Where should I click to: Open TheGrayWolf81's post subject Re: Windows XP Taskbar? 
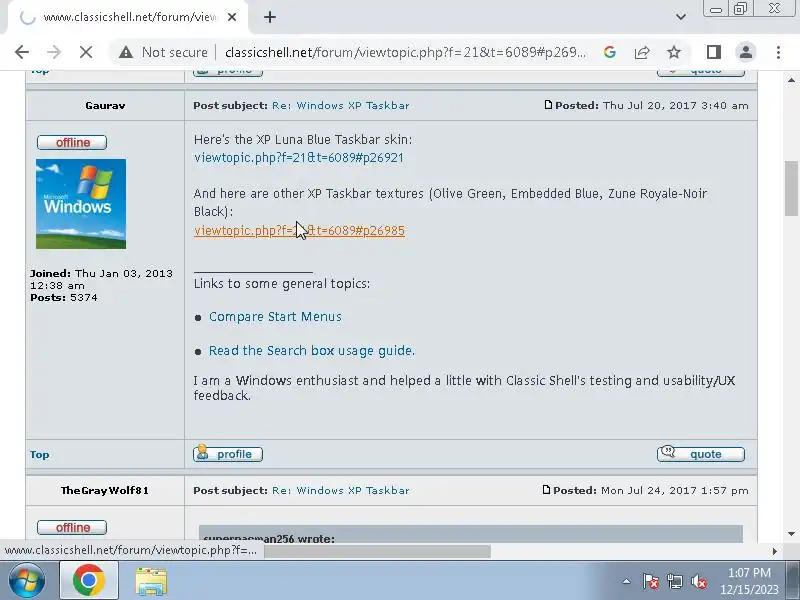(340, 490)
